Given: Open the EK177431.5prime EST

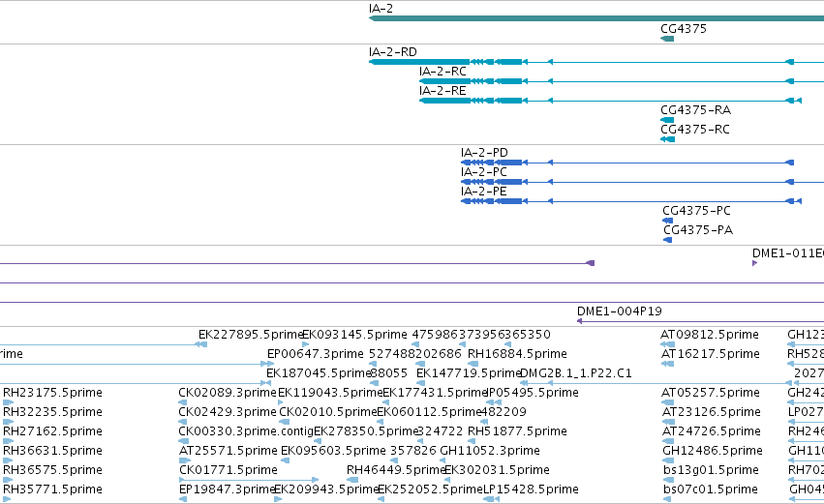Looking at the screenshot, I should pyautogui.click(x=435, y=393).
